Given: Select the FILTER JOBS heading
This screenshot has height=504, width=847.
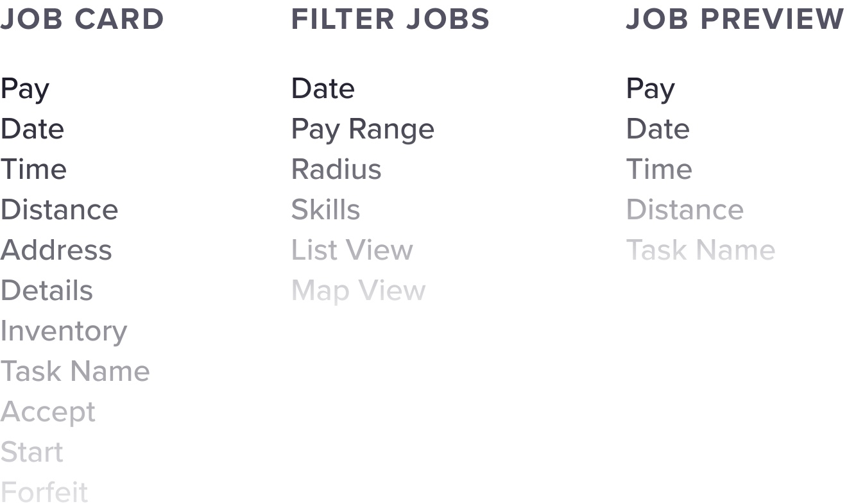Looking at the screenshot, I should click(x=390, y=19).
